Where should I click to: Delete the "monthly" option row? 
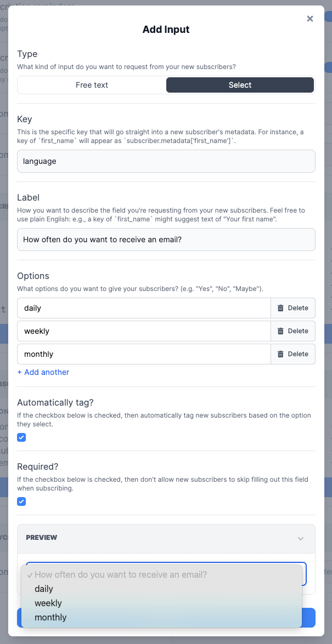293,354
